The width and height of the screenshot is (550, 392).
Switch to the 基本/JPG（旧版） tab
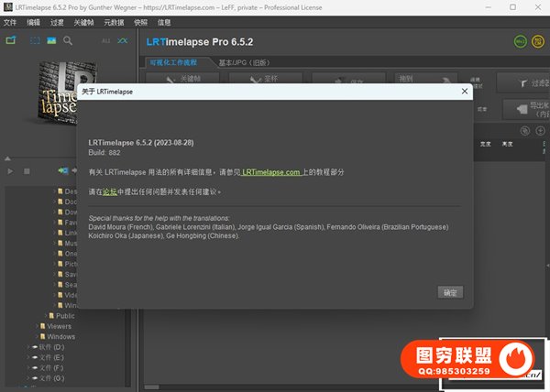245,63
